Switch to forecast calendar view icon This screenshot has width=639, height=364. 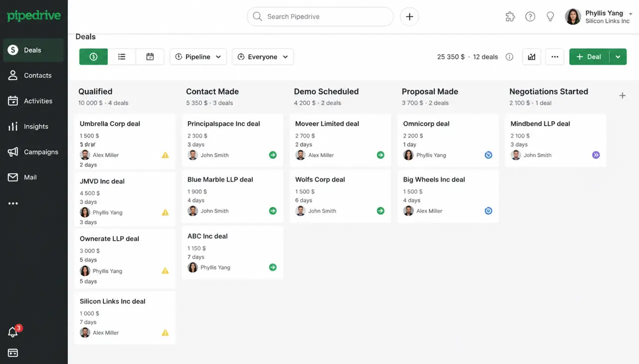click(150, 57)
